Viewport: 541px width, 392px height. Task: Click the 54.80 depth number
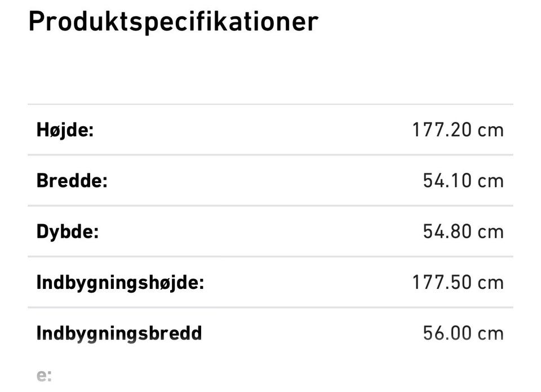point(447,232)
